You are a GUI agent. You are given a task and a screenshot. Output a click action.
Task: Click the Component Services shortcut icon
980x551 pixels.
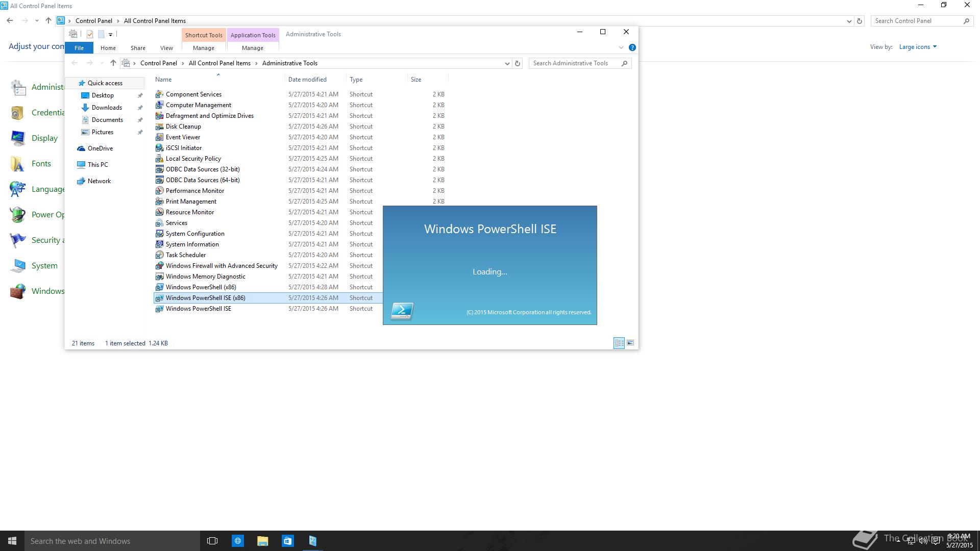tap(159, 94)
